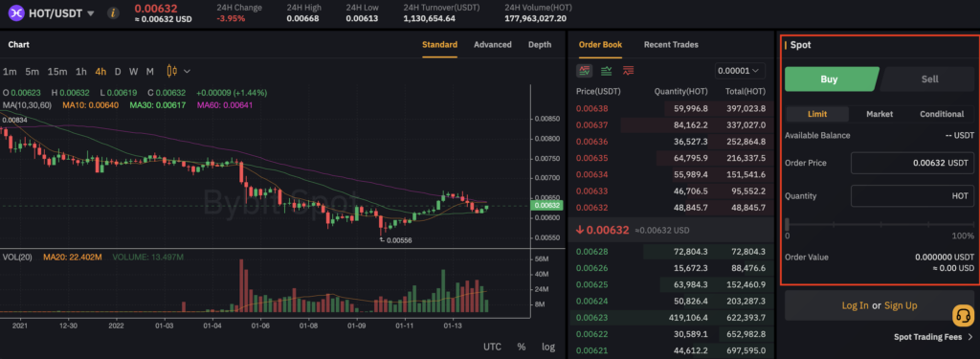Image resolution: width=980 pixels, height=359 pixels.
Task: Select the 5m timeframe
Action: (x=32, y=71)
